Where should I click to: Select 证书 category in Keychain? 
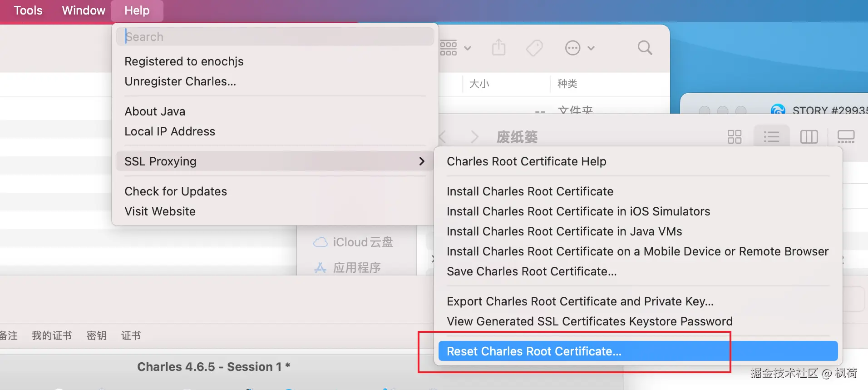[x=131, y=335]
